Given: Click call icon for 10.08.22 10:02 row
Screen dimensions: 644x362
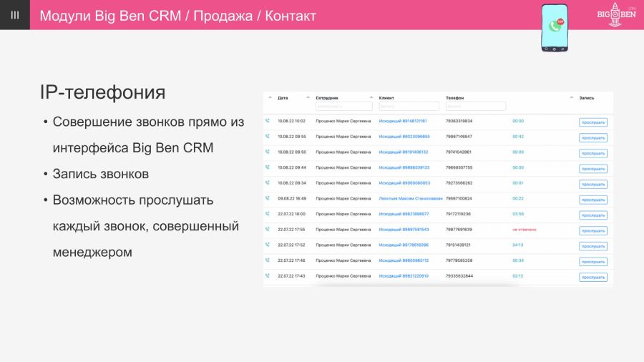Looking at the screenshot, I should pos(268,121).
